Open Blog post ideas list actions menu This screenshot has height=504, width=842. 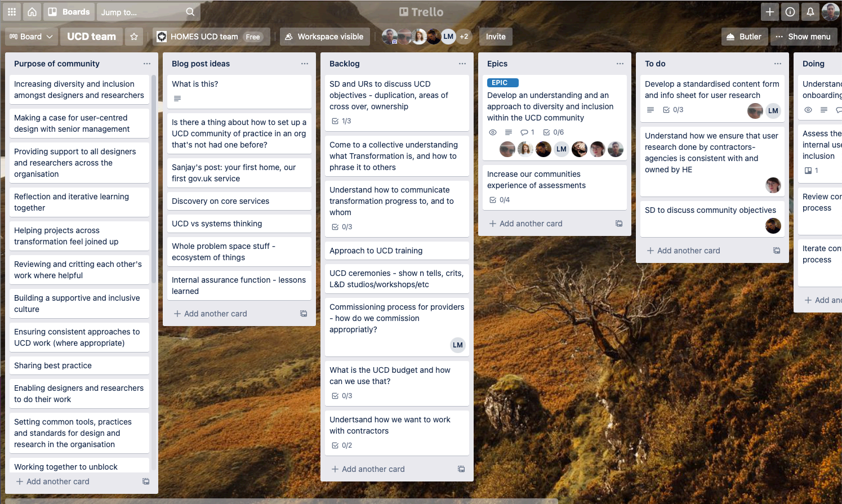tap(305, 64)
